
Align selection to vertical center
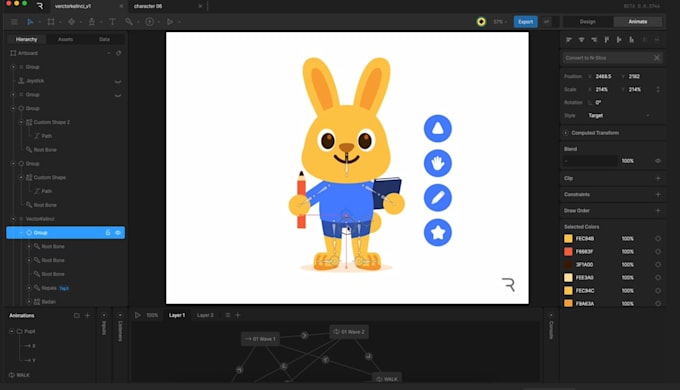619,39
